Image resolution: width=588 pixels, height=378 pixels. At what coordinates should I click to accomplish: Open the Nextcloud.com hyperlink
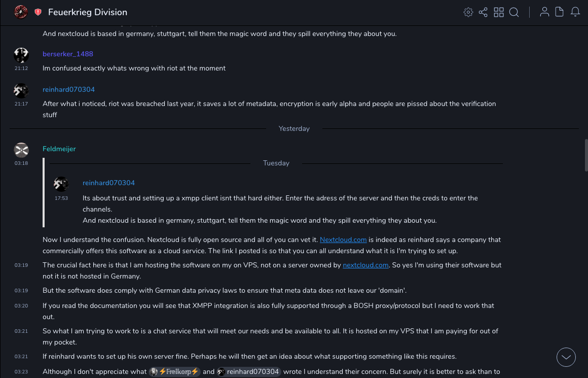point(343,239)
